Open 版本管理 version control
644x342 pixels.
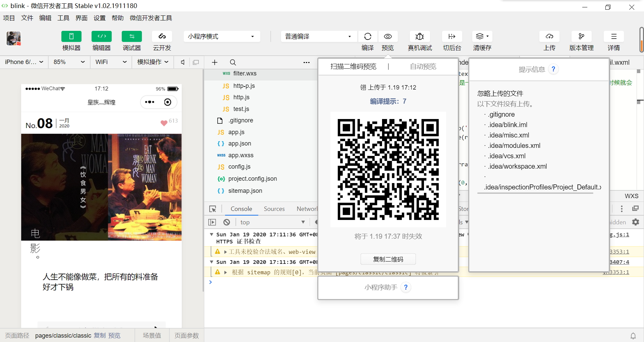click(x=582, y=36)
